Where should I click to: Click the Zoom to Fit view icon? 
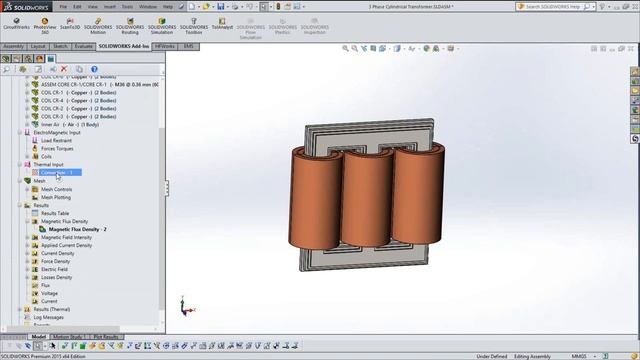345,49
